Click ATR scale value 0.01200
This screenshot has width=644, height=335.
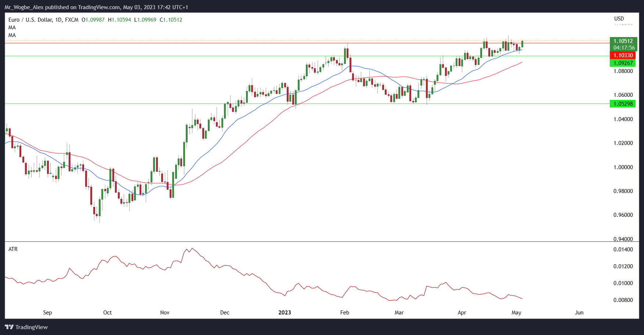tap(623, 266)
